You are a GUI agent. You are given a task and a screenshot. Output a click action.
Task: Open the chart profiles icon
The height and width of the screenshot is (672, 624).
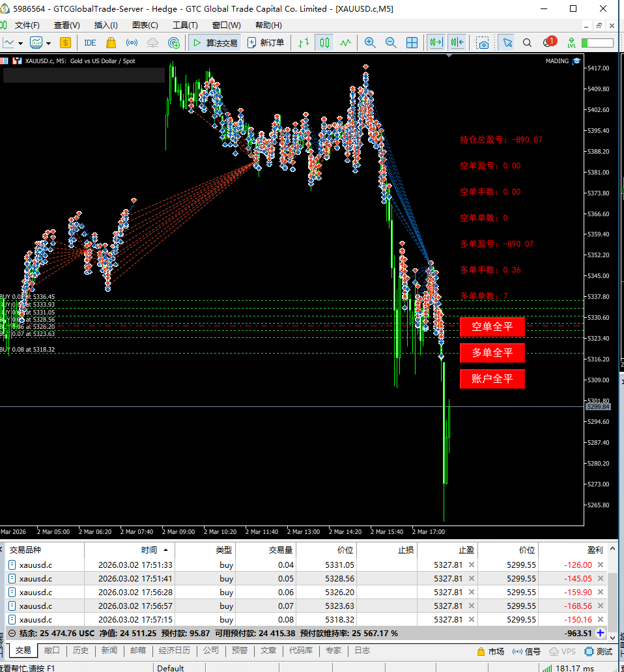36,43
